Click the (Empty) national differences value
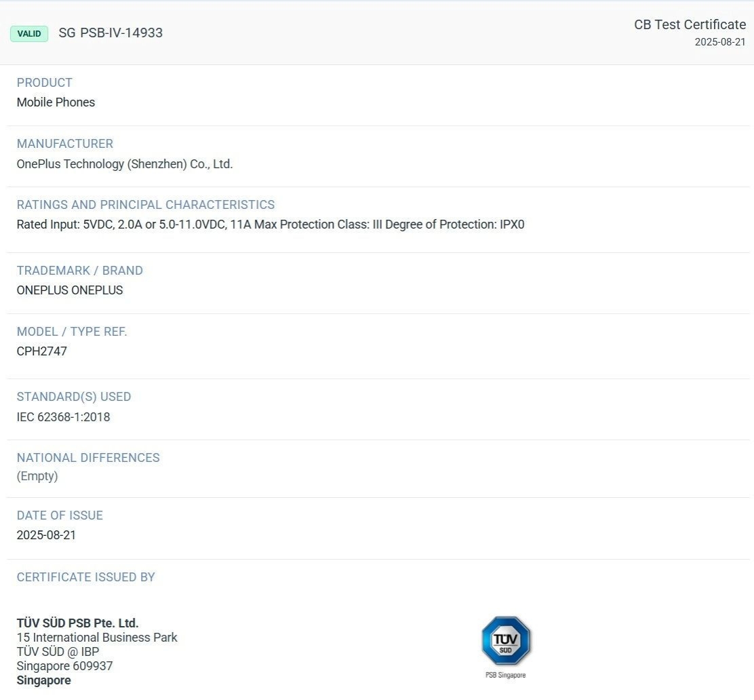Screen dimensions: 754x700 [x=37, y=476]
